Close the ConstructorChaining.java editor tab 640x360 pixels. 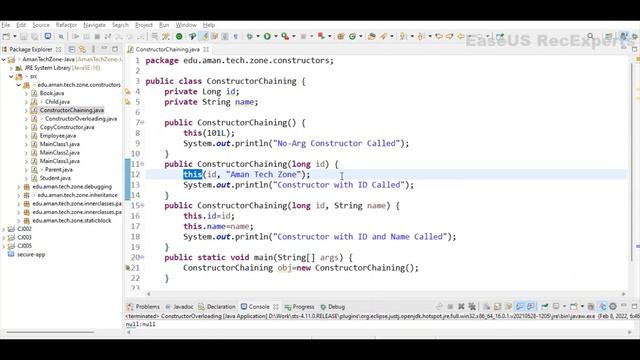[206, 49]
